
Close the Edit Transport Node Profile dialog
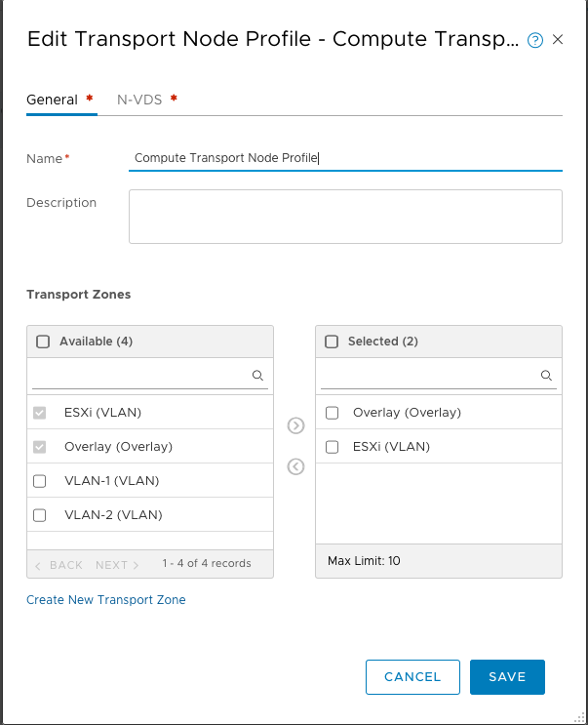(x=558, y=40)
